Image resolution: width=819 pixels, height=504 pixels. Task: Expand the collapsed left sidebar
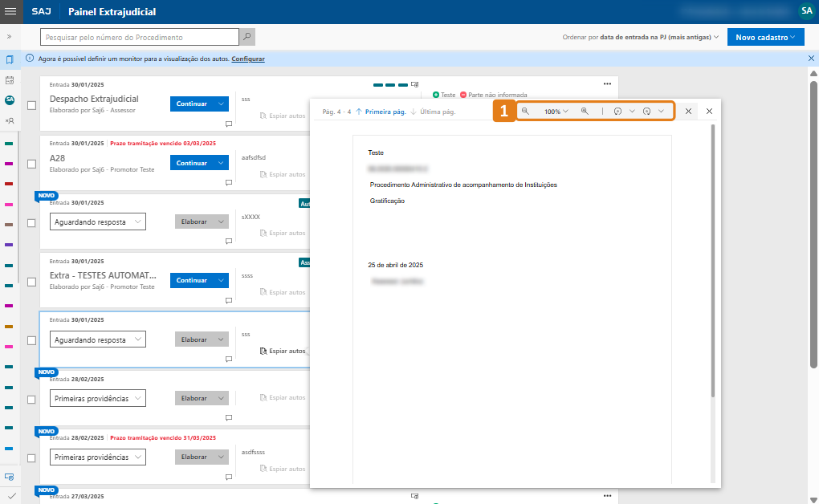tap(10, 37)
